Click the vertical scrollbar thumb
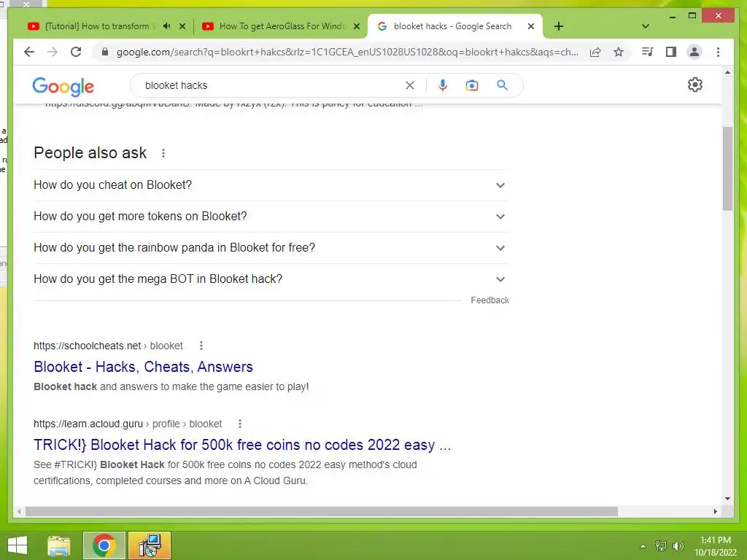Viewport: 747px width, 560px height. (727, 168)
